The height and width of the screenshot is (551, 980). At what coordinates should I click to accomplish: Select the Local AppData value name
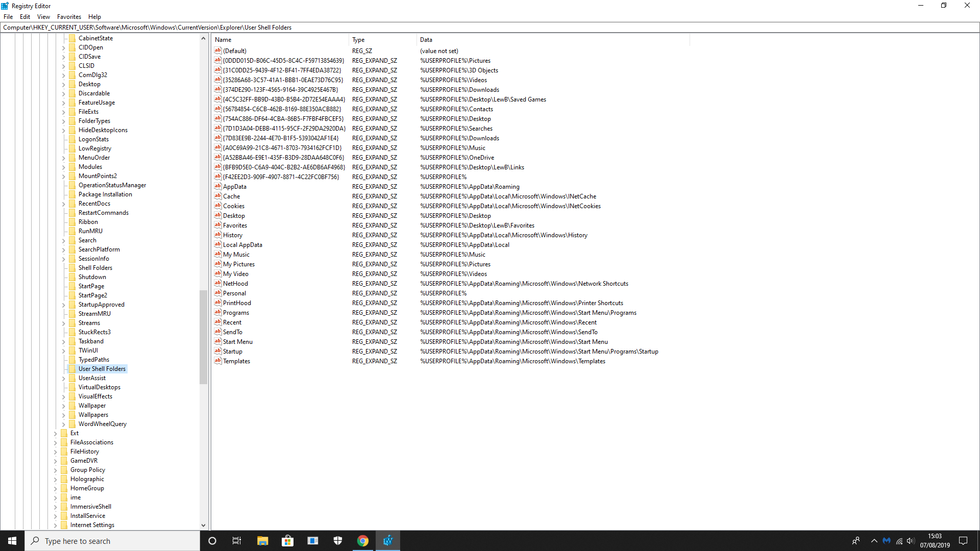(x=242, y=245)
